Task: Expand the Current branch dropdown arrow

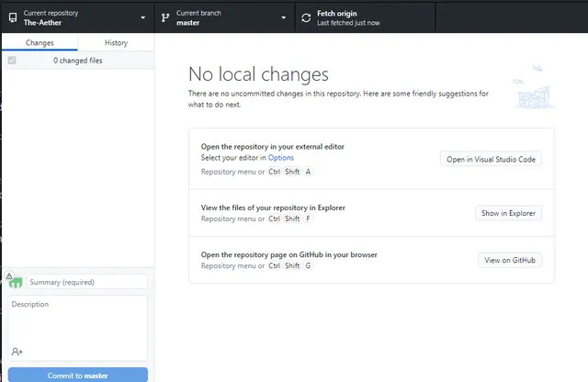Action: pyautogui.click(x=284, y=17)
